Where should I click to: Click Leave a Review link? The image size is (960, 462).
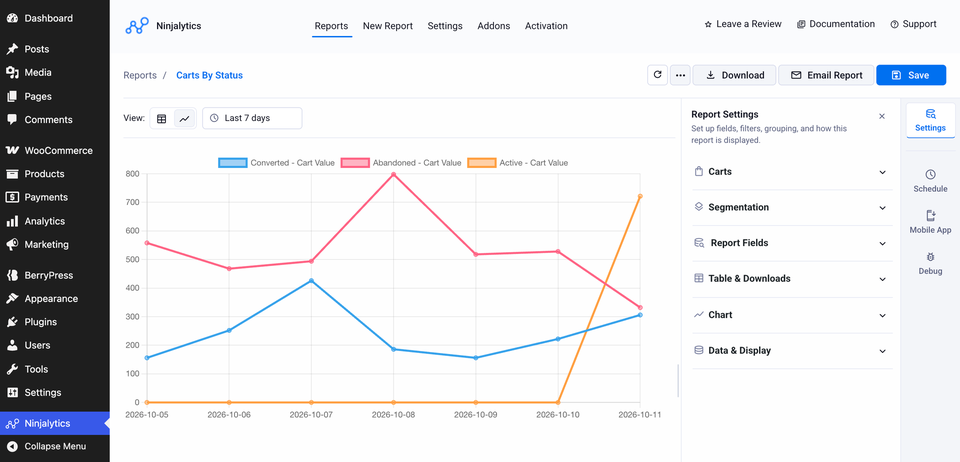click(743, 24)
